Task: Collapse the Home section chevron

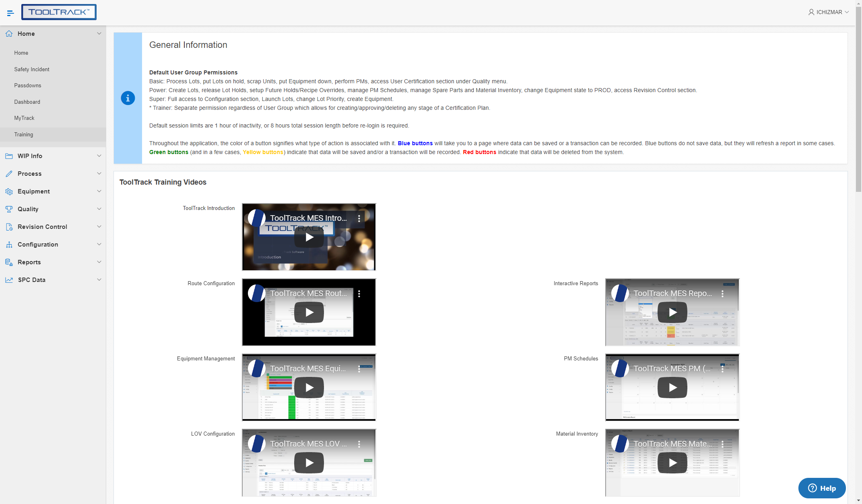Action: tap(99, 33)
